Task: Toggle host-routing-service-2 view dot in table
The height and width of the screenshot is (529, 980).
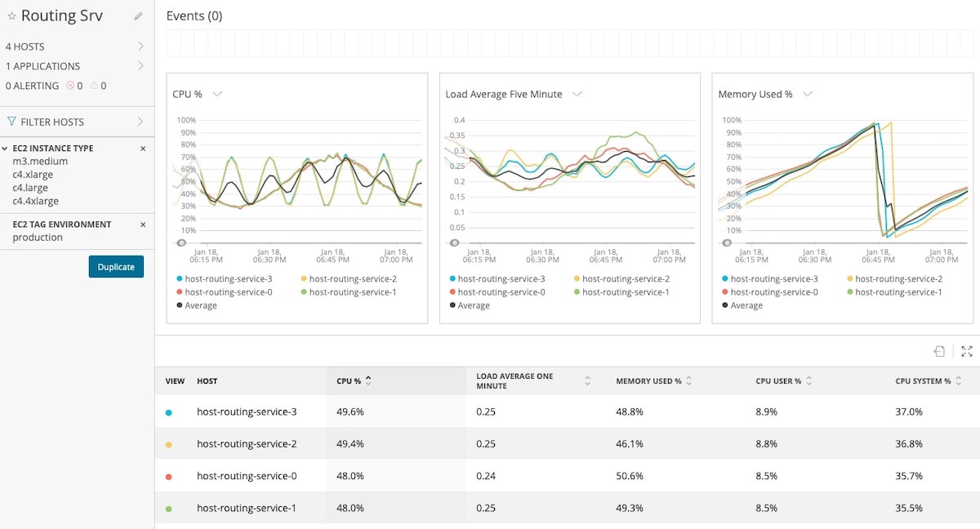Action: pyautogui.click(x=168, y=445)
